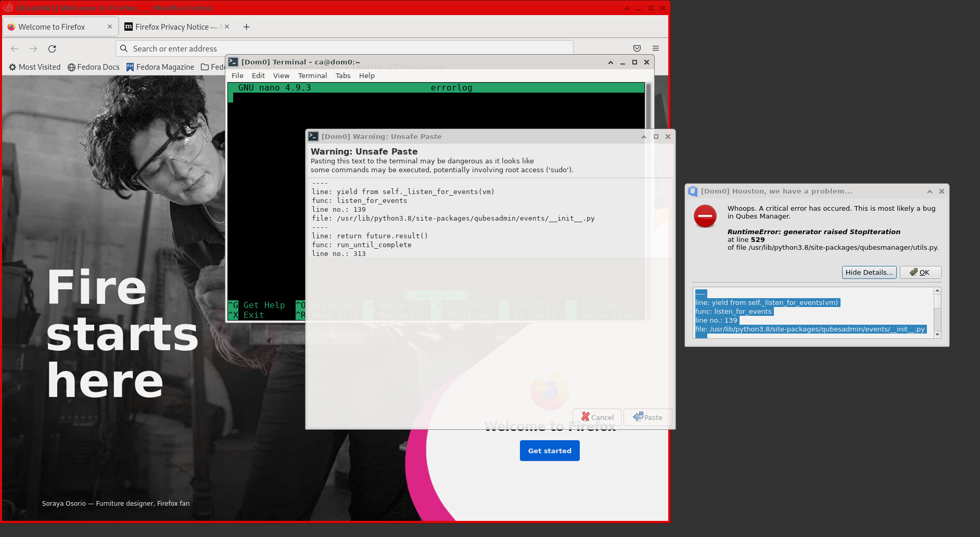Viewport: 980px width, 537px height.
Task: Open Most Visited bookmarks
Action: point(34,67)
